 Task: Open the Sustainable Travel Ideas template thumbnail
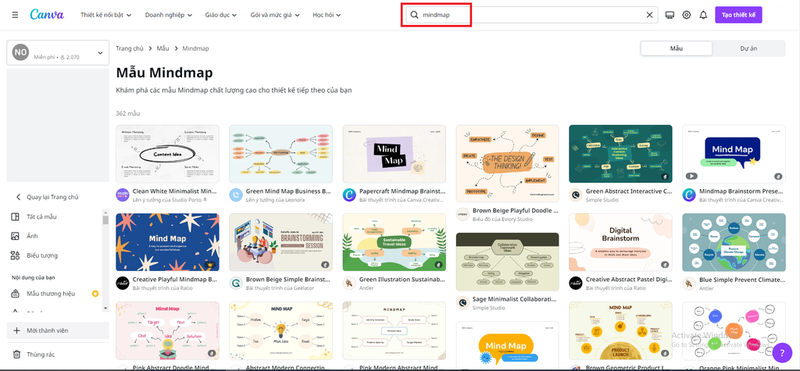click(x=394, y=242)
